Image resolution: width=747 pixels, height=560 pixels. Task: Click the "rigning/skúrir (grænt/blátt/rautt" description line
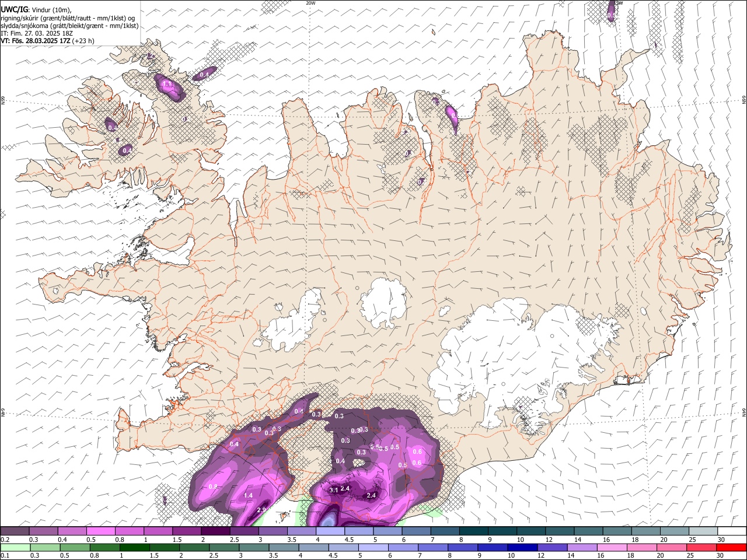68,17
